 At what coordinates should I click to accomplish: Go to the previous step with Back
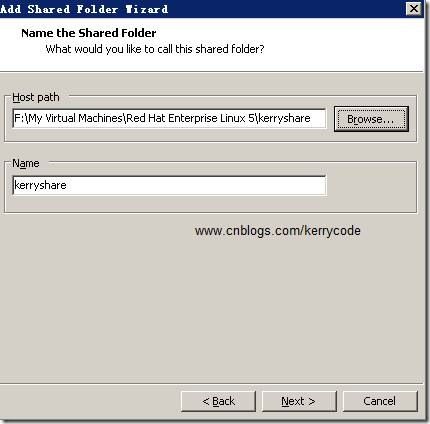[x=218, y=401]
